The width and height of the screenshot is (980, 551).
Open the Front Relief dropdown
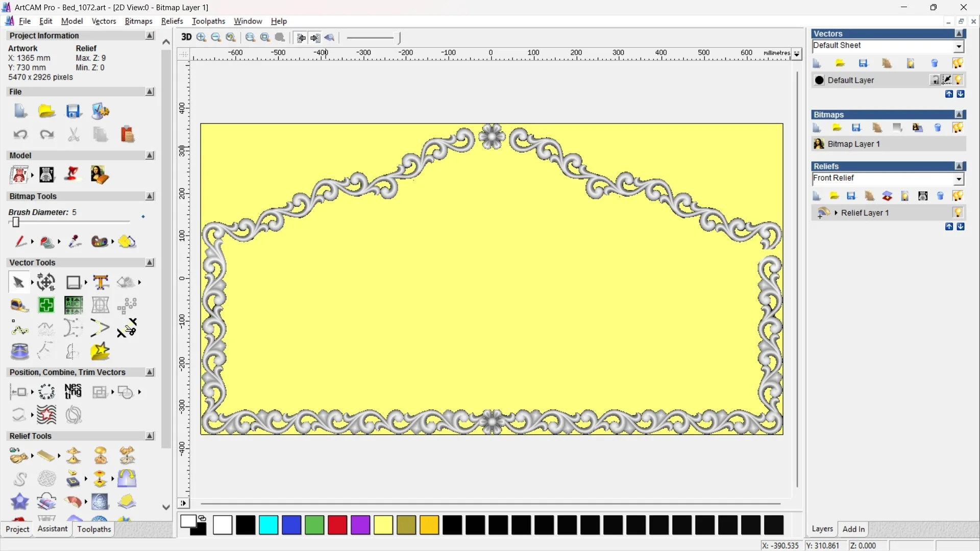[x=959, y=179]
